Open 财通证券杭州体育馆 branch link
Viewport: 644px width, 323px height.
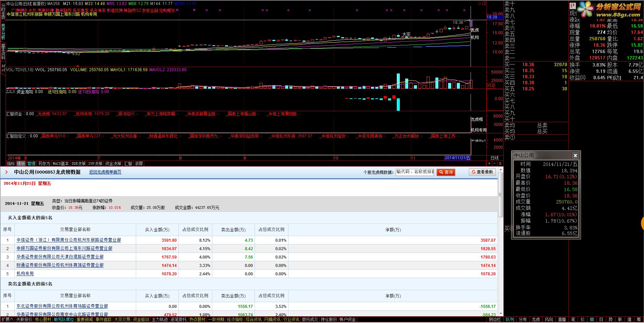coord(60,265)
